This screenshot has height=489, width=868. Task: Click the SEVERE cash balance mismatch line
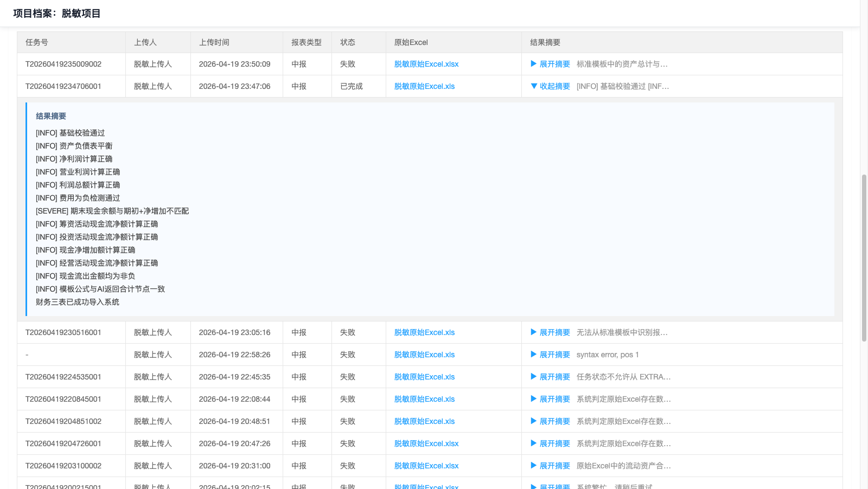pyautogui.click(x=112, y=211)
